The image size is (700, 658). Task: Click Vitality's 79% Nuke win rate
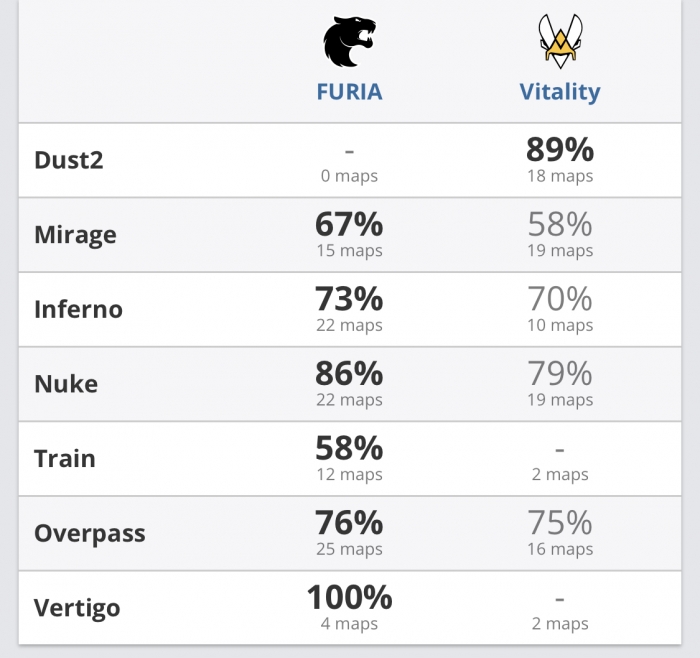[x=560, y=373]
